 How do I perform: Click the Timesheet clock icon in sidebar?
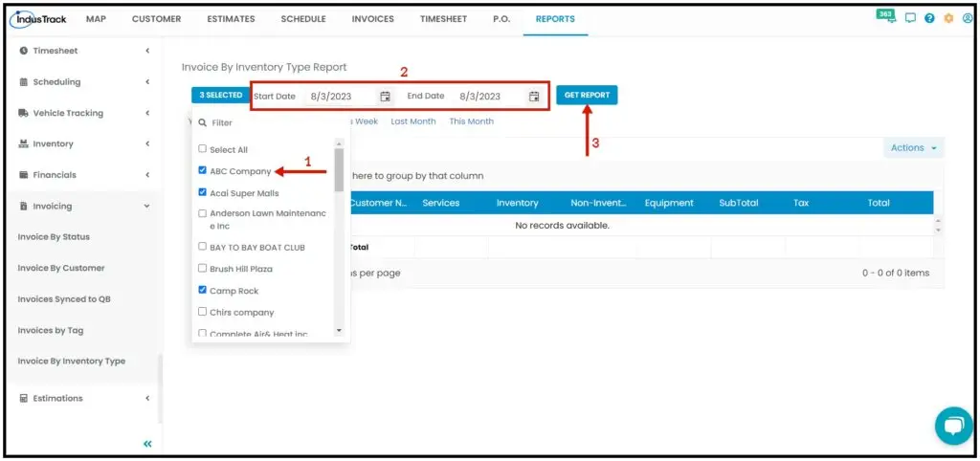pyautogui.click(x=24, y=51)
